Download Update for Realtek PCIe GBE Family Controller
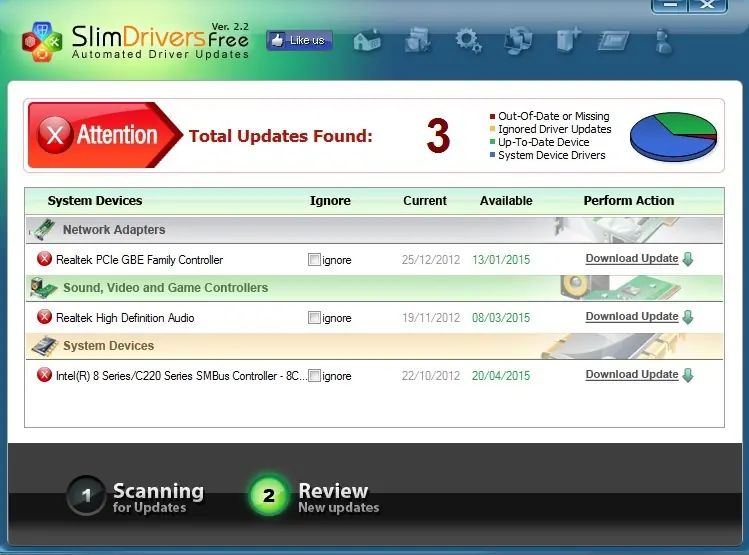749x555 pixels. tap(632, 258)
